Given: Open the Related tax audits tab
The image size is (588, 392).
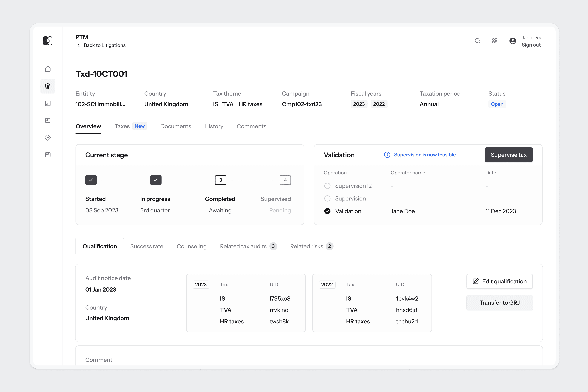Looking at the screenshot, I should [x=243, y=246].
